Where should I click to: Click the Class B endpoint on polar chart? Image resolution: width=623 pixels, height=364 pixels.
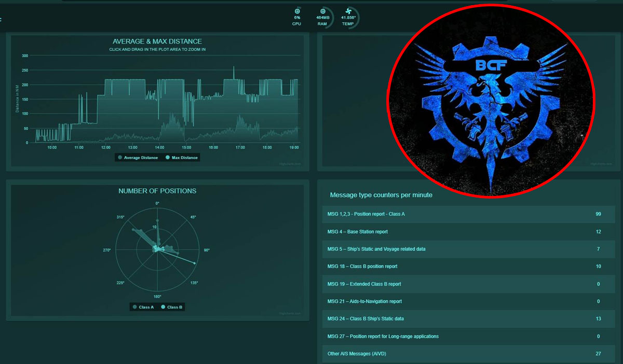(x=195, y=263)
